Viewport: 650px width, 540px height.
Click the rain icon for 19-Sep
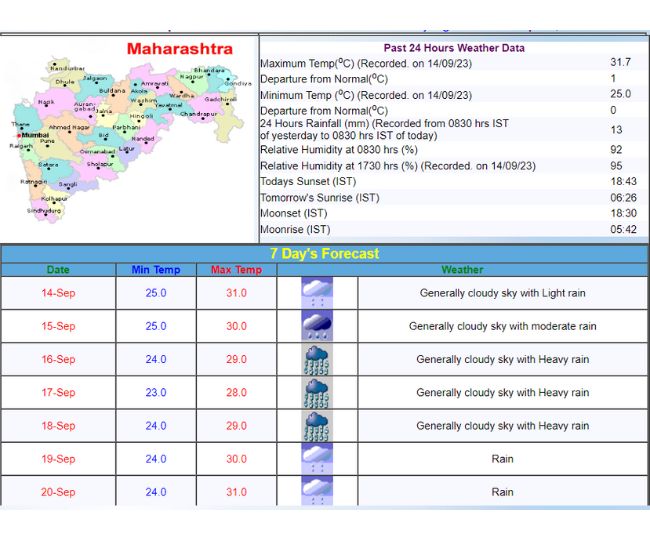(317, 458)
